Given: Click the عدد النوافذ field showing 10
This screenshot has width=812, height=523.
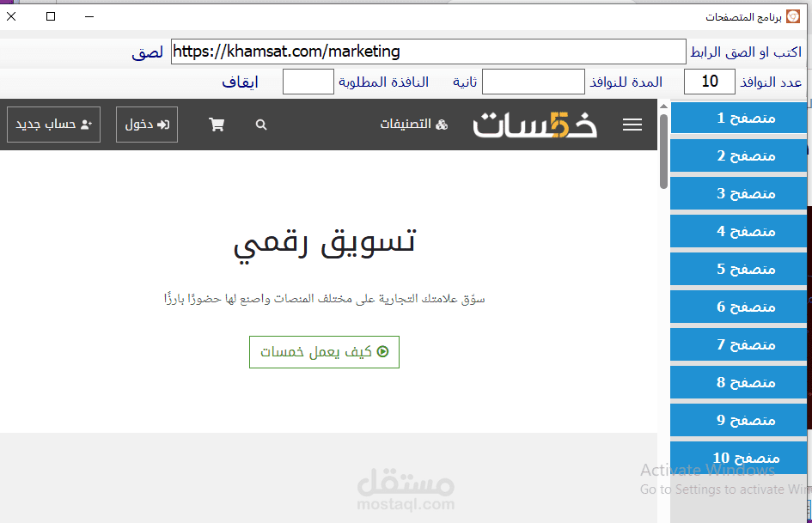Looking at the screenshot, I should [710, 82].
